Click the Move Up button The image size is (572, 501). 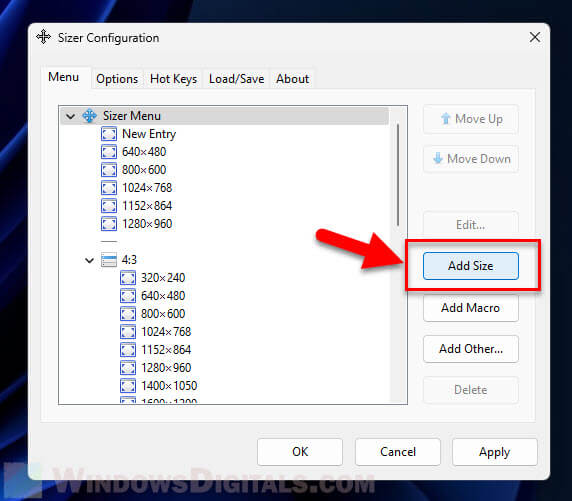point(471,119)
